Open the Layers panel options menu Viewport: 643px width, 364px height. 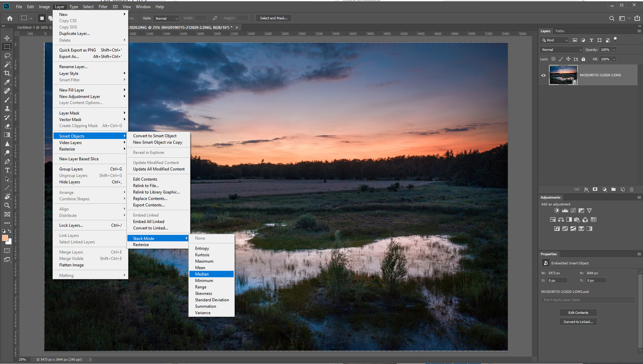[639, 31]
